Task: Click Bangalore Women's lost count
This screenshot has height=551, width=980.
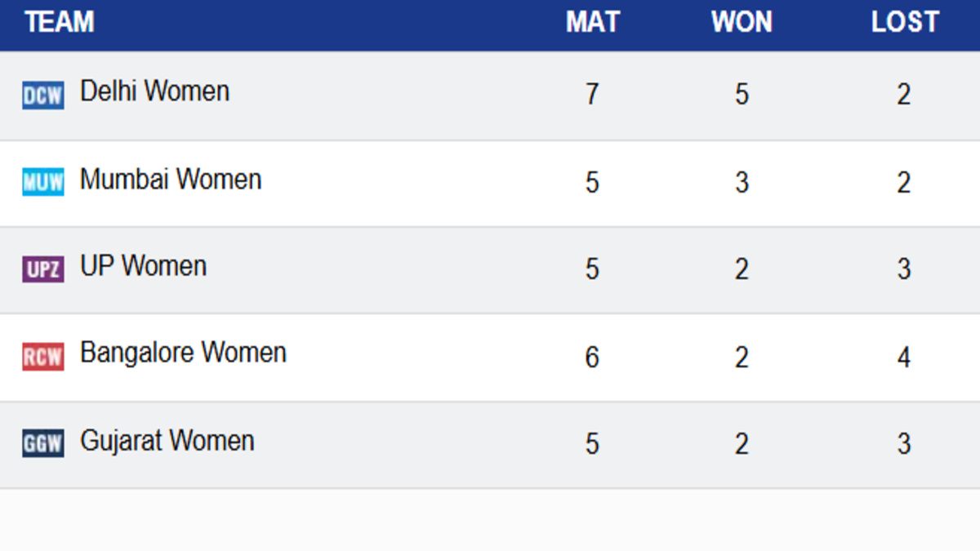Action: tap(904, 358)
